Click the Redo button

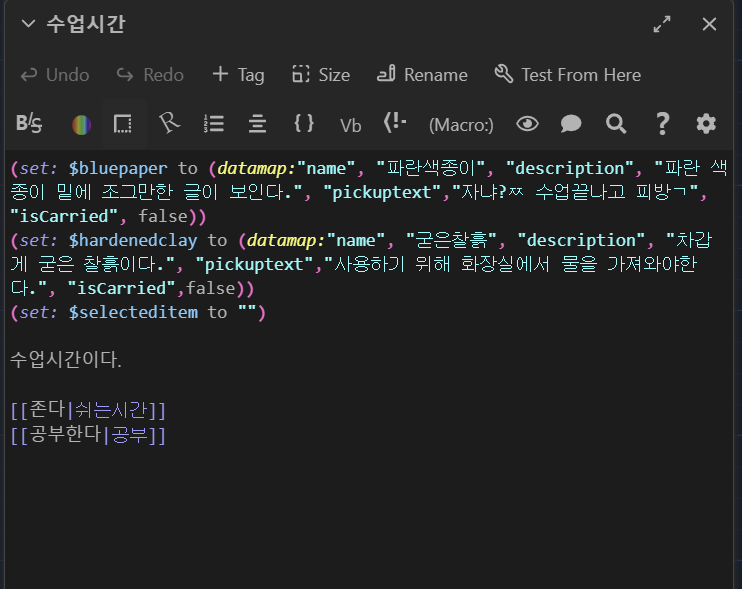click(150, 75)
